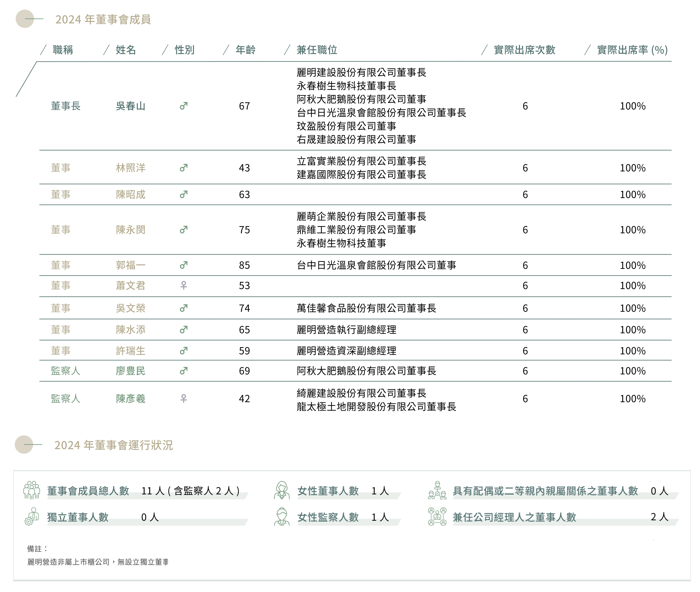700x592 pixels.
Task: Click the heading 2024 年董事會成員
Action: [x=103, y=19]
